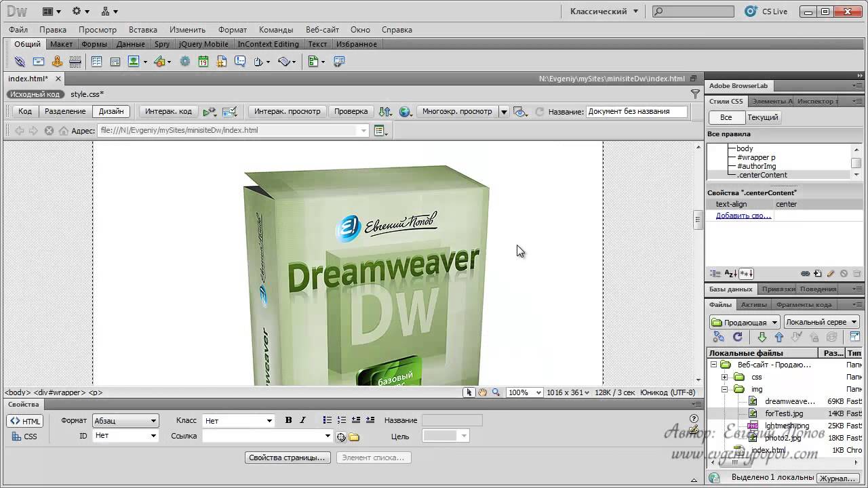Click the Images insert icon
This screenshot has height=488, width=868.
tap(134, 62)
